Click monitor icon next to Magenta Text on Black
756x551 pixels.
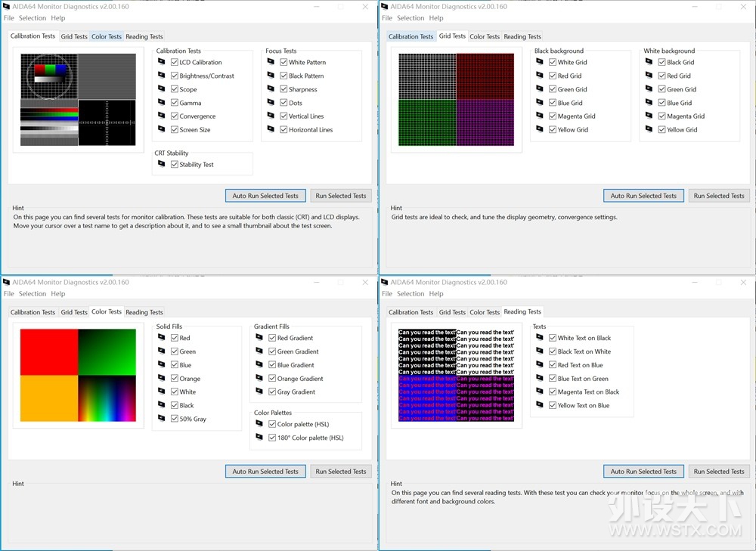540,392
